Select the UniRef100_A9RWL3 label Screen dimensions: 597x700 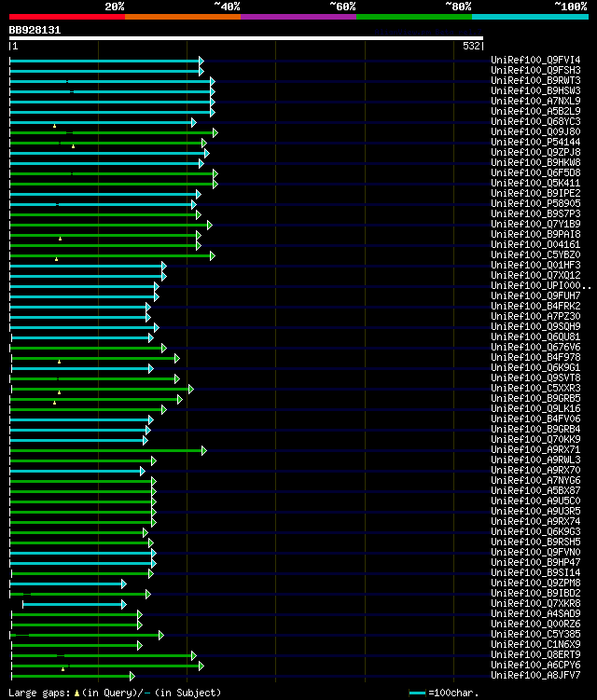coord(535,460)
